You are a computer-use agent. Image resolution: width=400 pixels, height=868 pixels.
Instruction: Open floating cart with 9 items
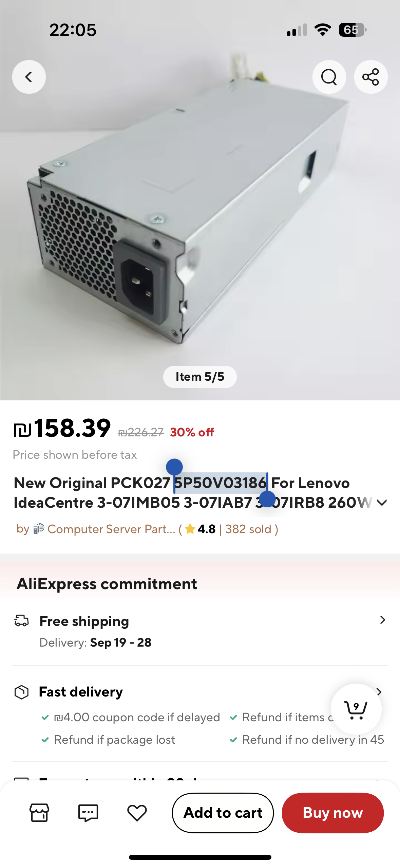click(x=356, y=709)
